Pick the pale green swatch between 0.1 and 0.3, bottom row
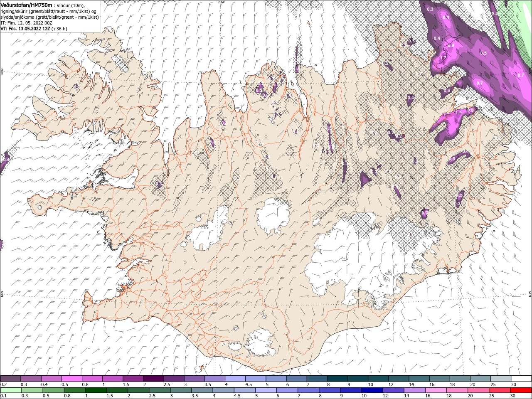This screenshot has width=532, height=399. (11, 390)
